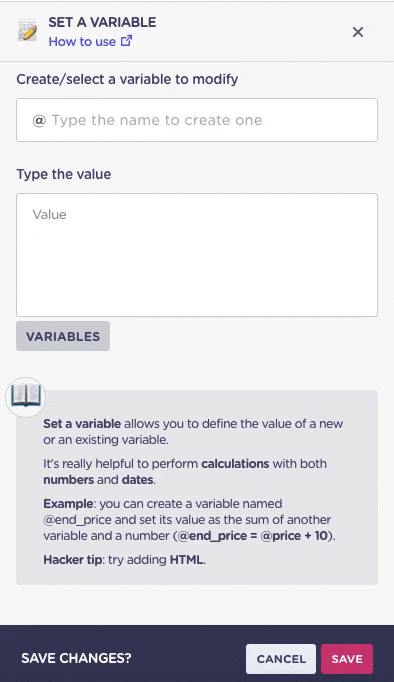Click the Type the value label

point(64,174)
